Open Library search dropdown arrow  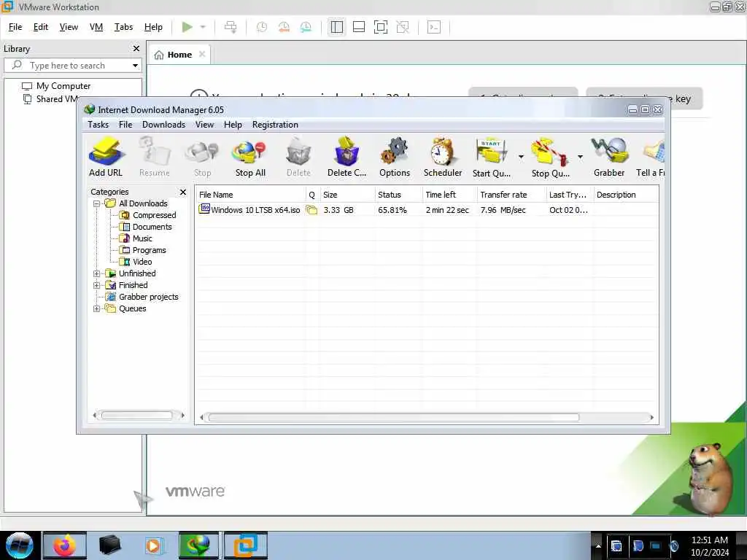pyautogui.click(x=135, y=66)
